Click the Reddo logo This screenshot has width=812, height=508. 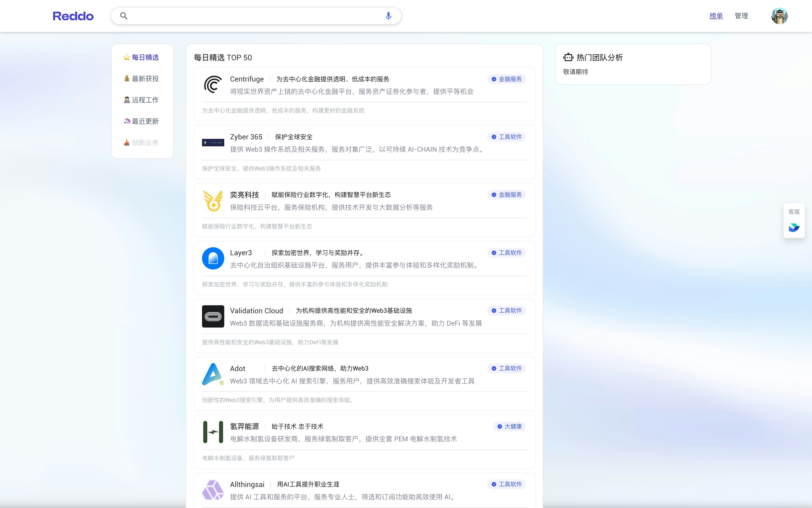tap(73, 16)
